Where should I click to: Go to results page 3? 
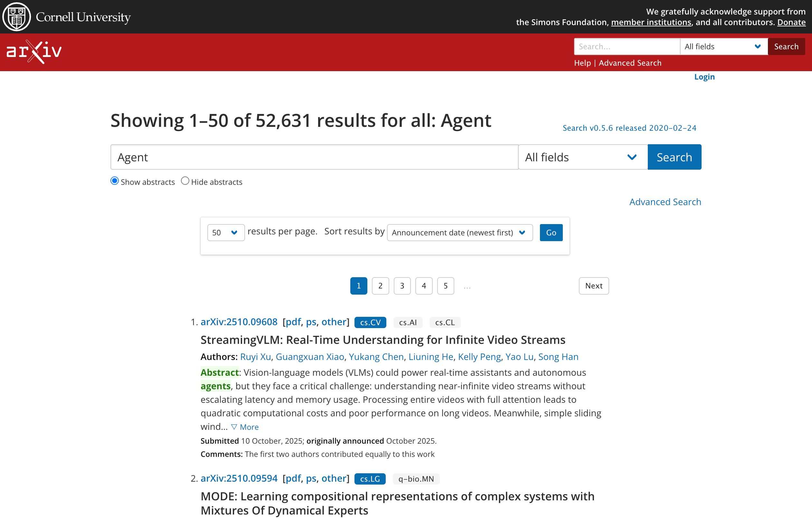[x=402, y=286]
